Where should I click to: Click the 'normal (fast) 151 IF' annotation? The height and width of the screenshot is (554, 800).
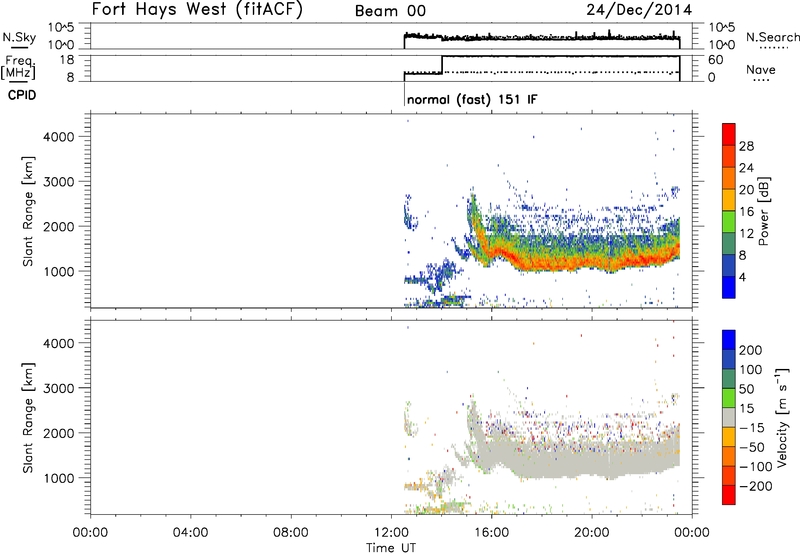point(472,99)
